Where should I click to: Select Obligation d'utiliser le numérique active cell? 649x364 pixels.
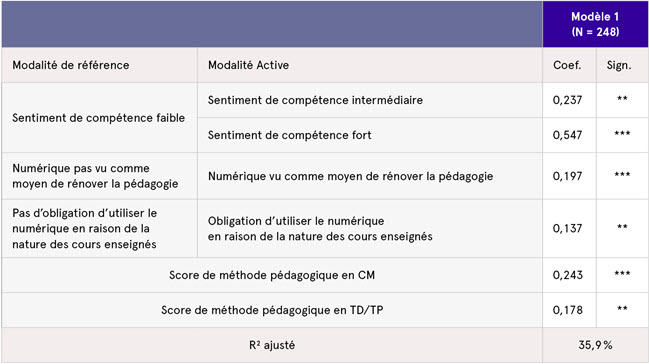click(370, 229)
